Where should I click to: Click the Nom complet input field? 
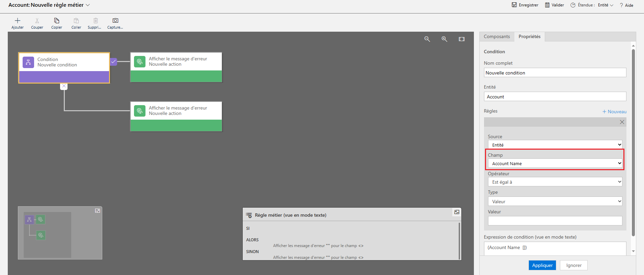coord(555,72)
